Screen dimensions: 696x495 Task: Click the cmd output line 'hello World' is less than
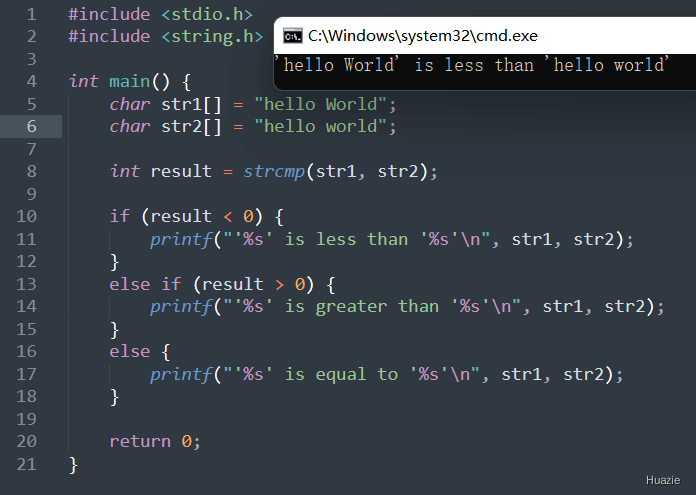[472, 65]
